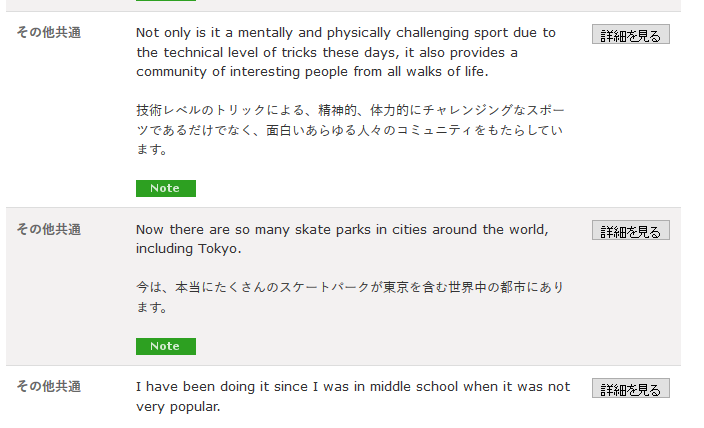Click the partially visible green button at the top edge
Screen dimensions: 704x428
pyautogui.click(x=166, y=0)
